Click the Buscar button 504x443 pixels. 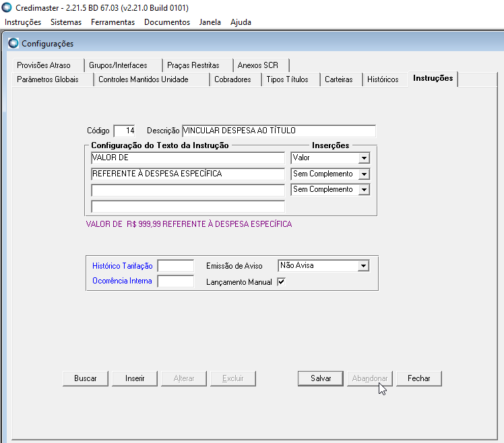pos(86,378)
